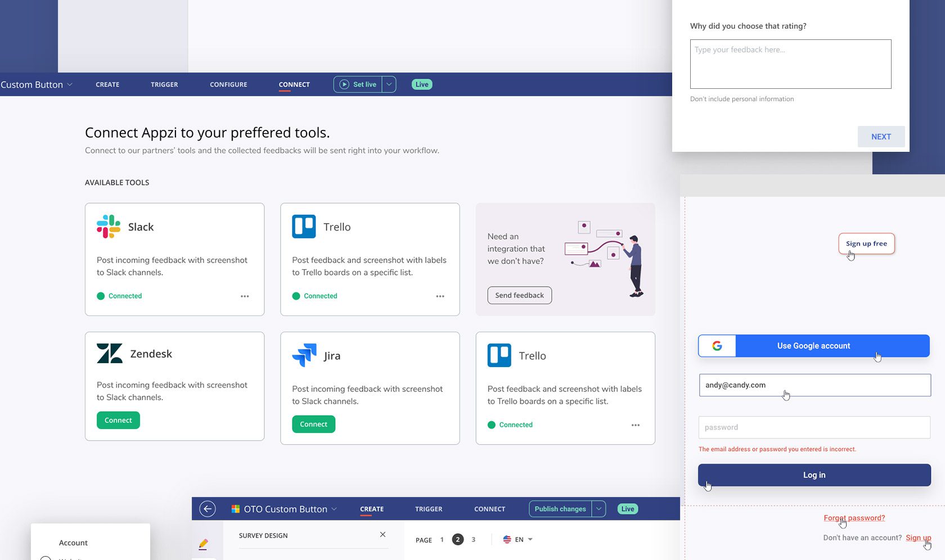Screen dimensions: 945x560
Task: Focus the feedback text area
Action: point(790,64)
